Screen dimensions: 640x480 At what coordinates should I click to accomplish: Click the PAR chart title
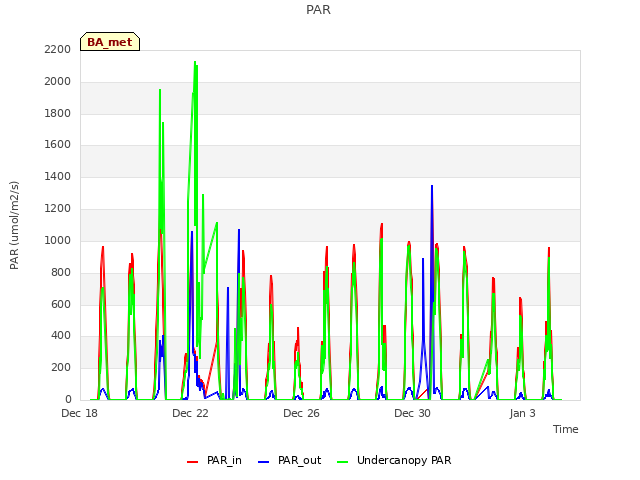[x=318, y=9]
